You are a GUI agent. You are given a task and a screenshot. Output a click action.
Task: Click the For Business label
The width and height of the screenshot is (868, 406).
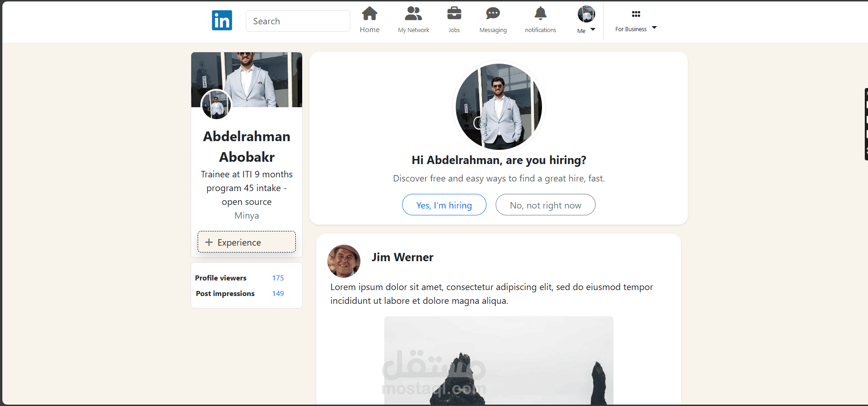click(x=631, y=29)
